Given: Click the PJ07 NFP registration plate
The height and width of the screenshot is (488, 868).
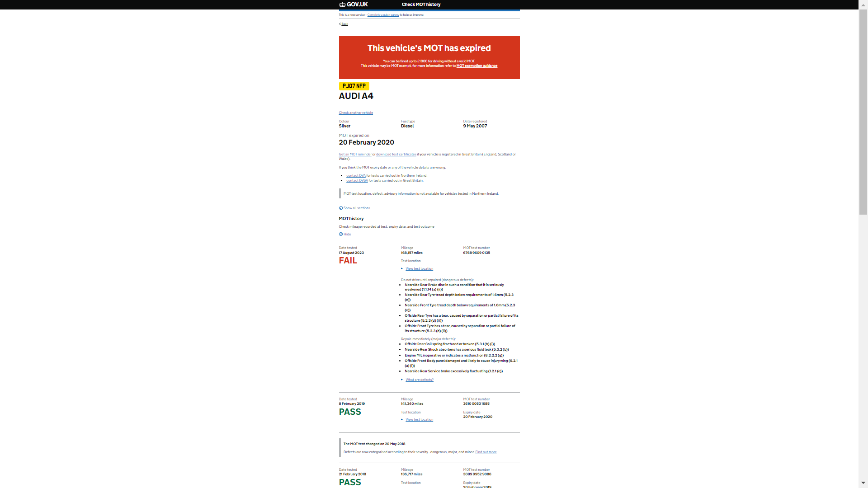Looking at the screenshot, I should coord(354,86).
